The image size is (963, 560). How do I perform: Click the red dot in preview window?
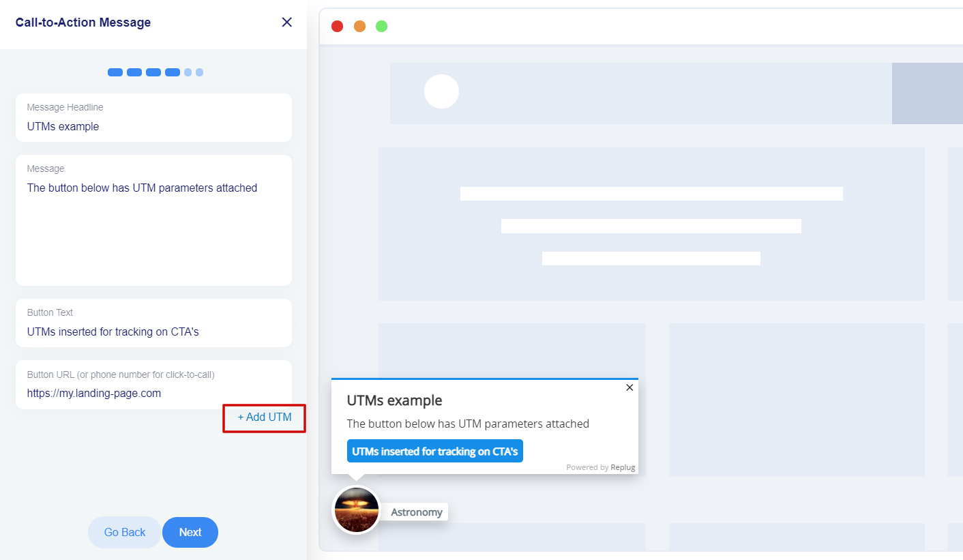[337, 27]
